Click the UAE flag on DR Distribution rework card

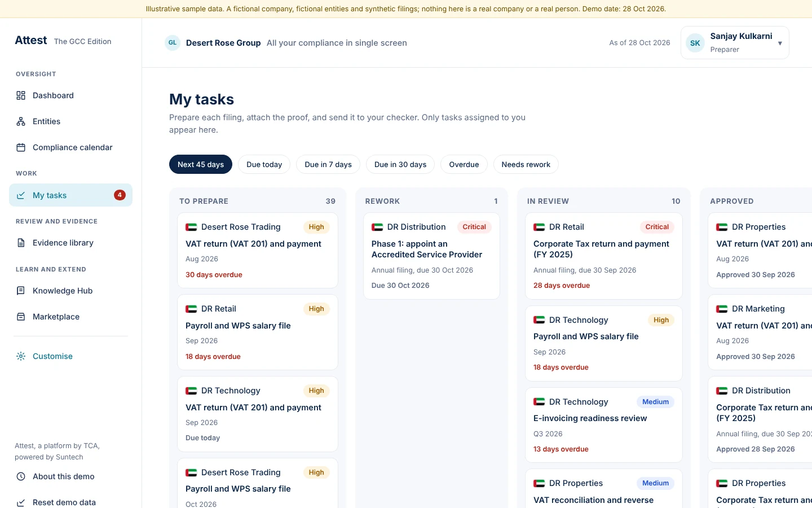(x=377, y=227)
